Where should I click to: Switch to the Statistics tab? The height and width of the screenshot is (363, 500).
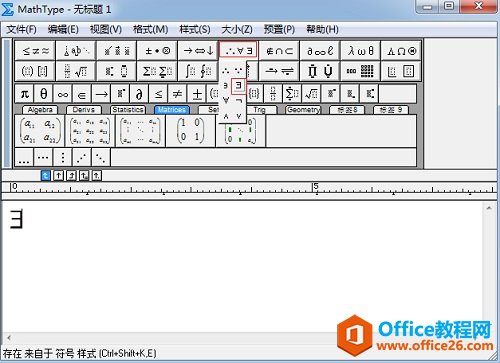click(x=128, y=110)
